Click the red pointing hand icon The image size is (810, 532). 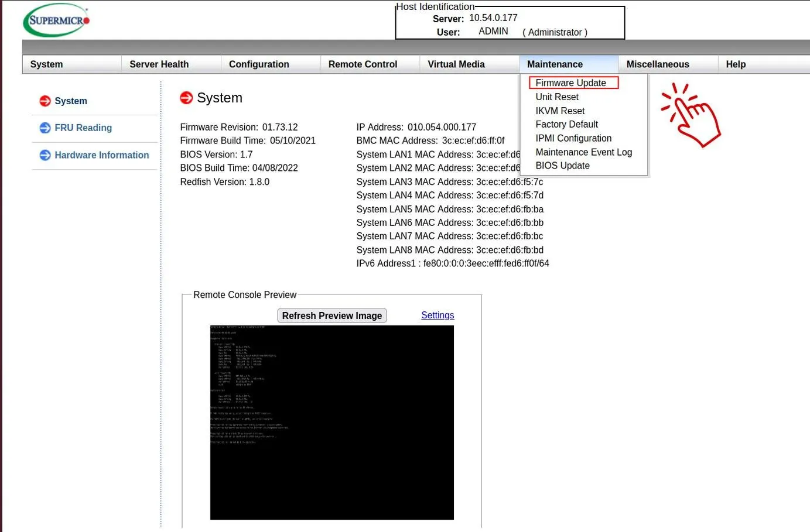pos(691,115)
